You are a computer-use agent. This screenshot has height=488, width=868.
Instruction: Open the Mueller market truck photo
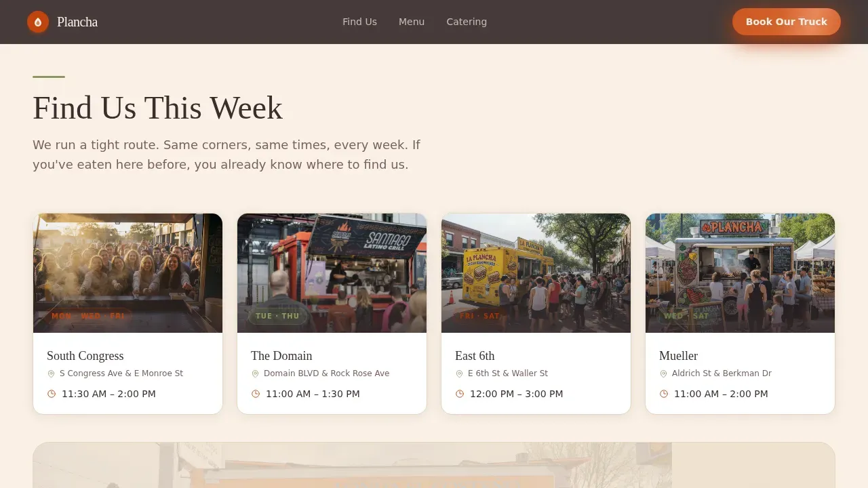click(740, 273)
